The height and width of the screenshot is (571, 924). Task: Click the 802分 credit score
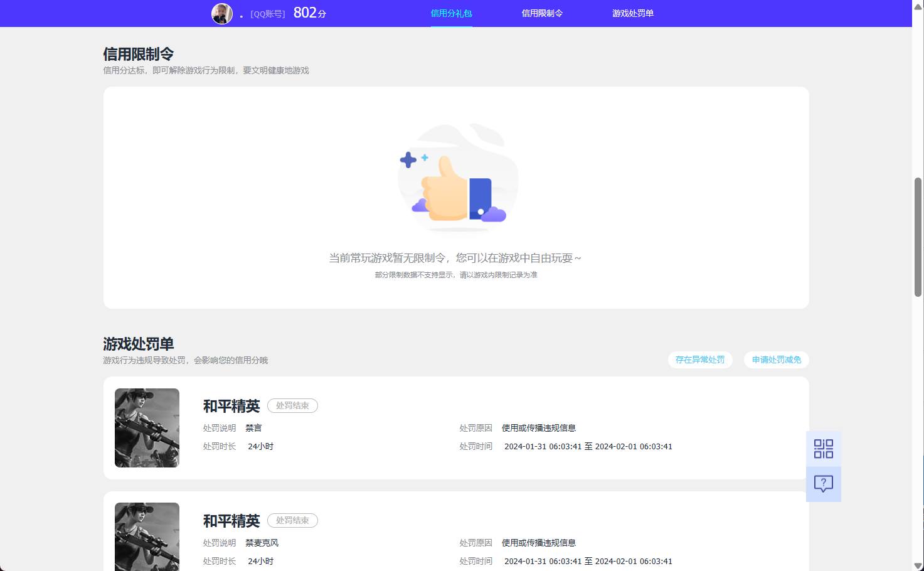coord(310,13)
